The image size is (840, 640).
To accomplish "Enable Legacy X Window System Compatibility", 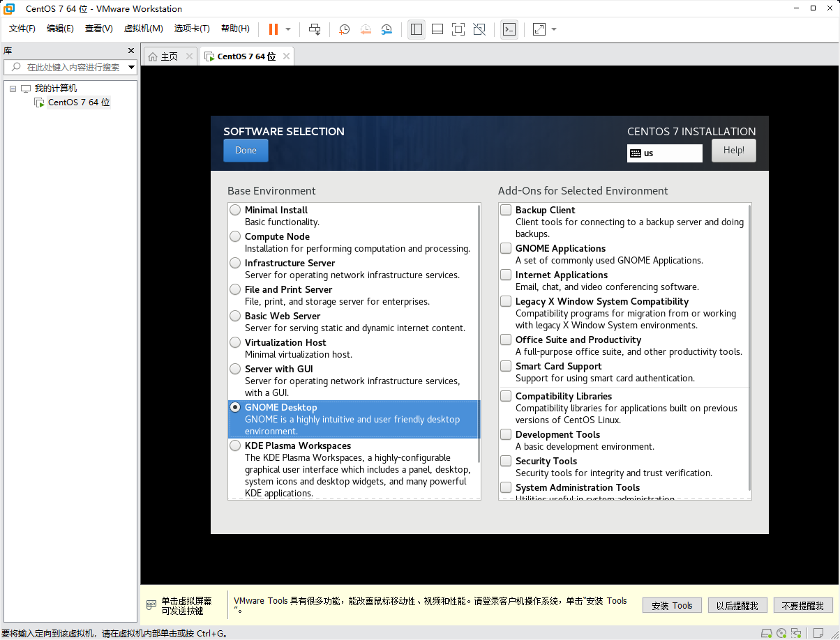I will coord(506,301).
